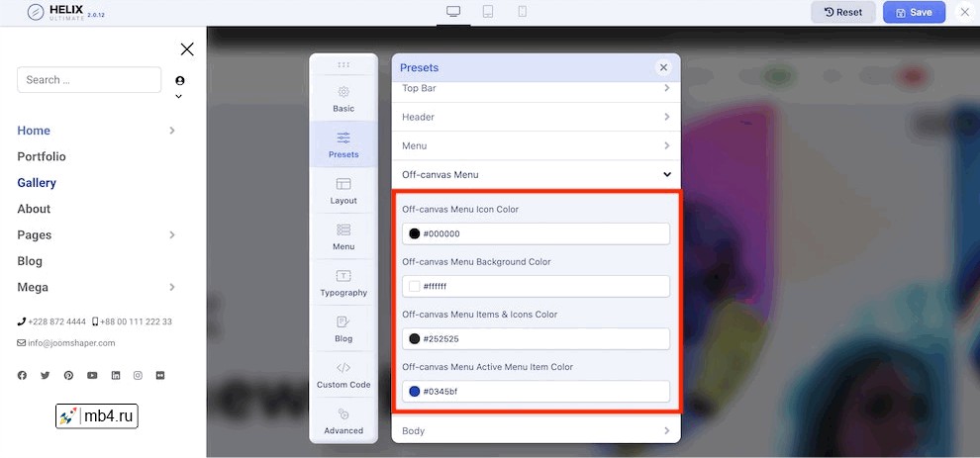Image resolution: width=980 pixels, height=458 pixels.
Task: Expand the Top Bar preset section
Action: coord(536,89)
